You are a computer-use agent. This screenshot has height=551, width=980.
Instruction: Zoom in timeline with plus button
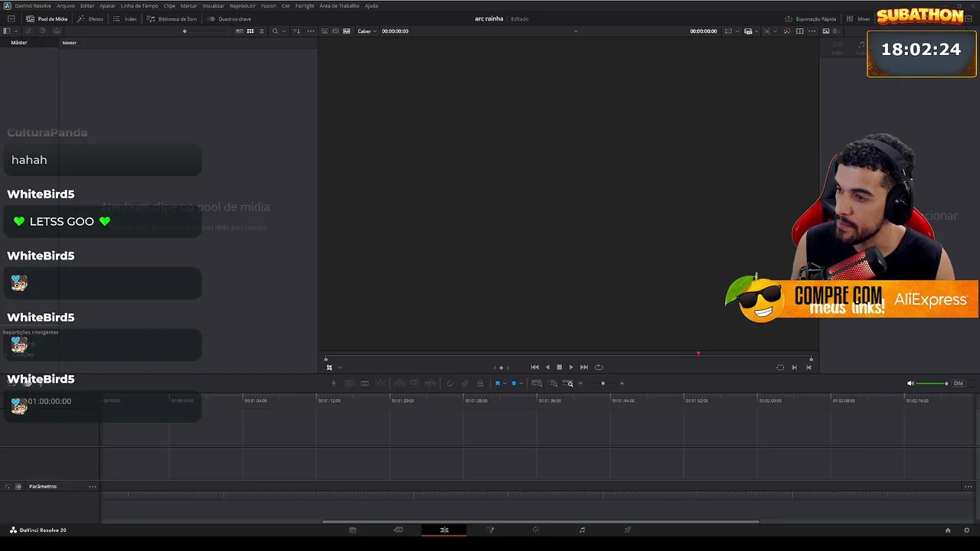(x=622, y=383)
